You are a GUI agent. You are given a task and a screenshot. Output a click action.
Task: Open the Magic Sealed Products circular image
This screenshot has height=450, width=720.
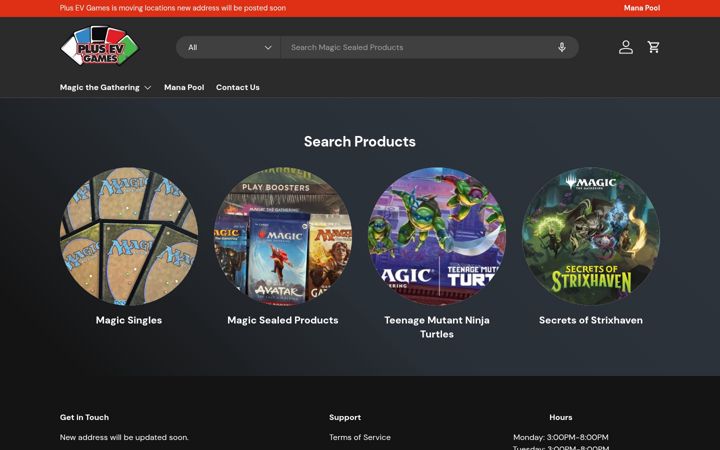pyautogui.click(x=283, y=236)
